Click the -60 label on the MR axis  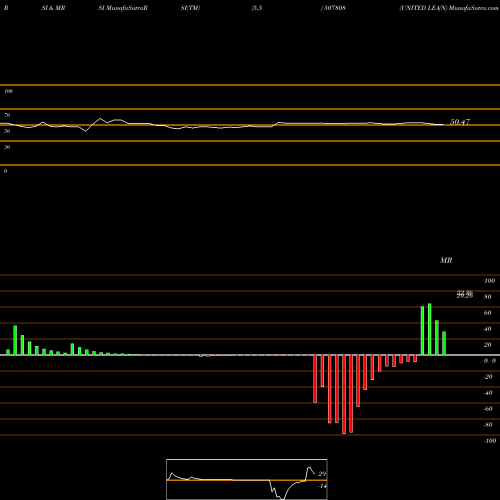pos(488,409)
